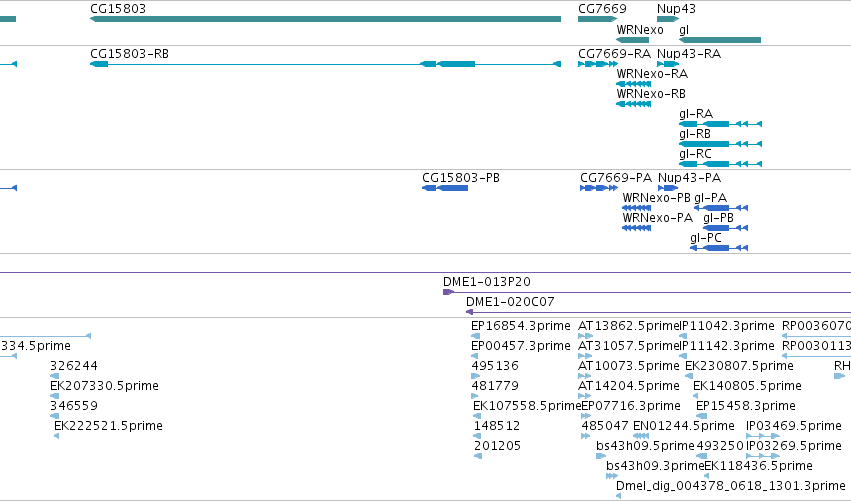Select the WRNexo-RA transcript glyph
The image size is (851, 501).
(633, 84)
